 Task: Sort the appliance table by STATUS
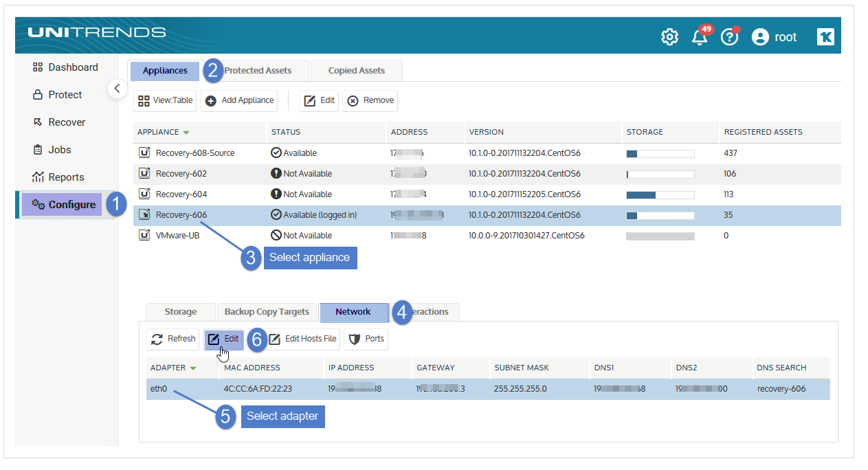(x=286, y=132)
